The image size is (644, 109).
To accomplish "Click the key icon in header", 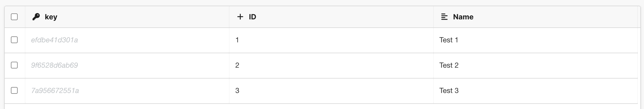I will pos(36,17).
